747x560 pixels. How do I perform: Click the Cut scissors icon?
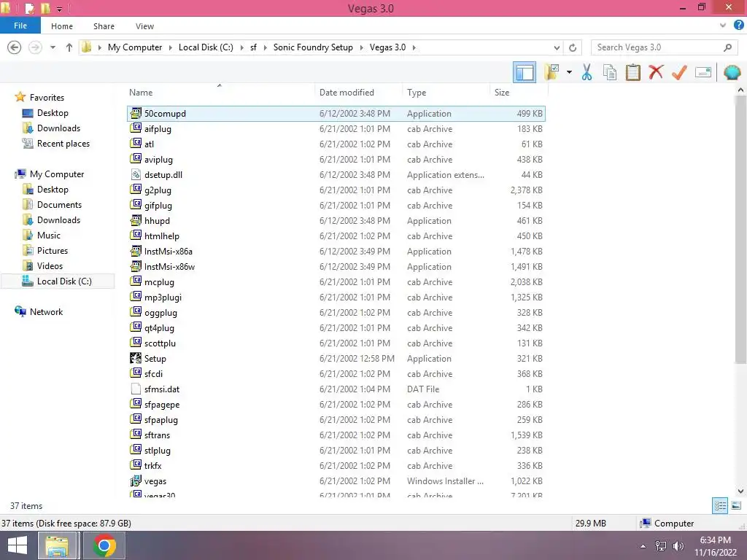click(x=587, y=72)
